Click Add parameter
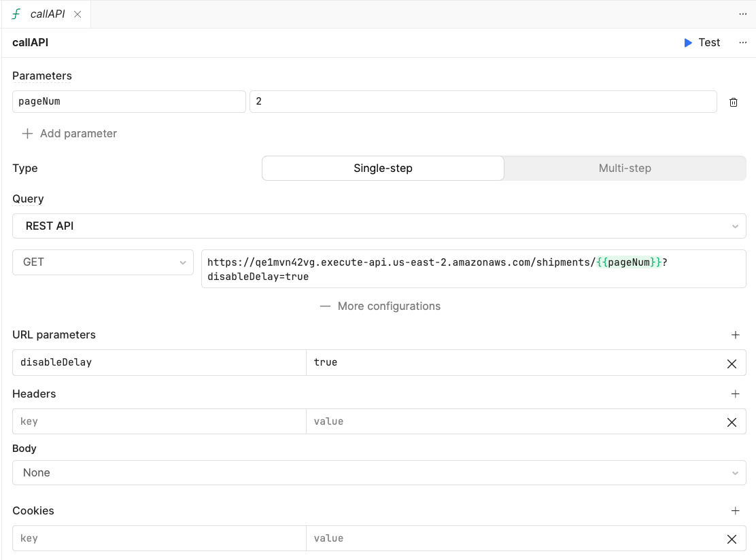Viewport: 756px width, 560px height. coord(69,133)
